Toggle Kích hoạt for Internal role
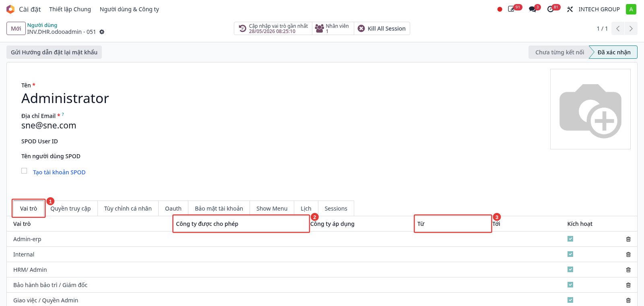 point(570,254)
